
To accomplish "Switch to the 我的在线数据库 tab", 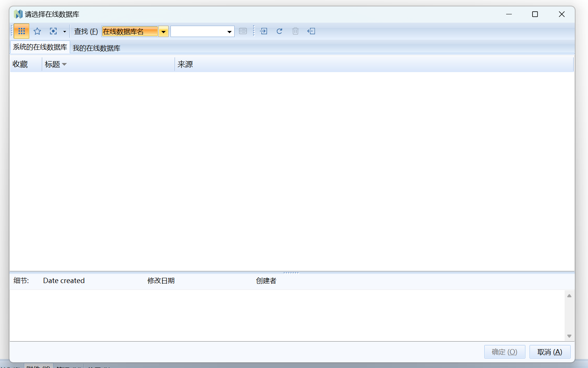I will click(x=96, y=48).
